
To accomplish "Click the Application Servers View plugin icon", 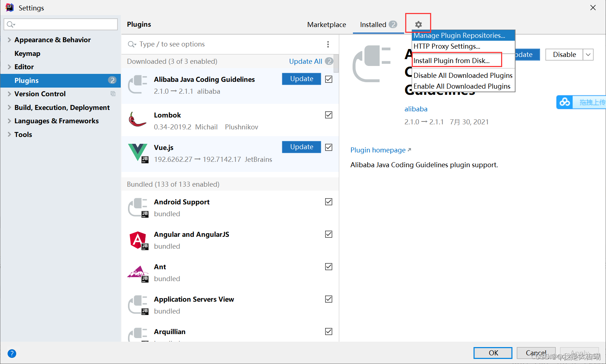I will coord(138,305).
